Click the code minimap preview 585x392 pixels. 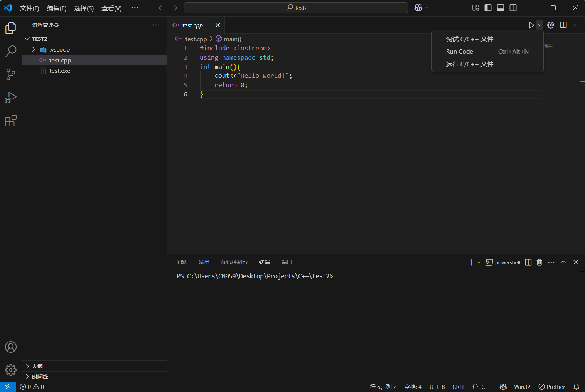click(x=548, y=46)
